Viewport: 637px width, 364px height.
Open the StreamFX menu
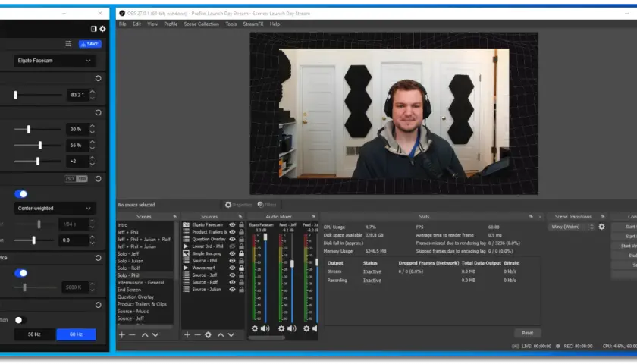[253, 24]
